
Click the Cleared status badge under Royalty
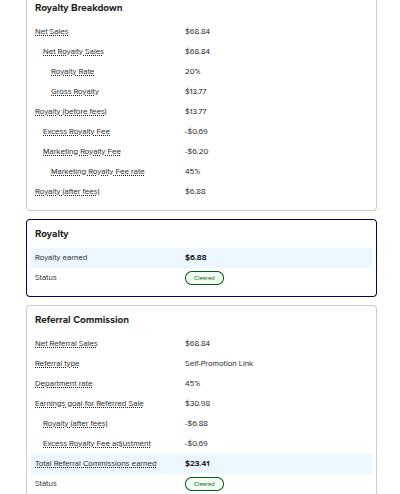click(204, 278)
